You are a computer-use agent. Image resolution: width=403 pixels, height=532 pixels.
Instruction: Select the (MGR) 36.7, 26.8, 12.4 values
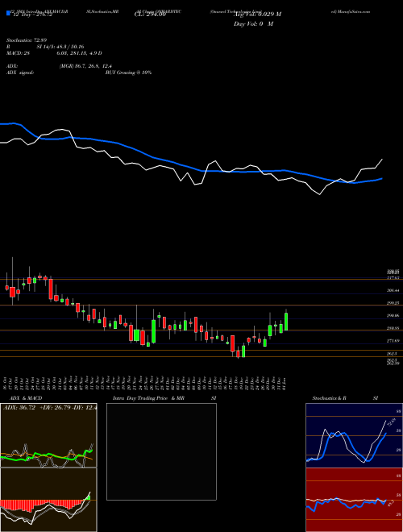pos(85,66)
